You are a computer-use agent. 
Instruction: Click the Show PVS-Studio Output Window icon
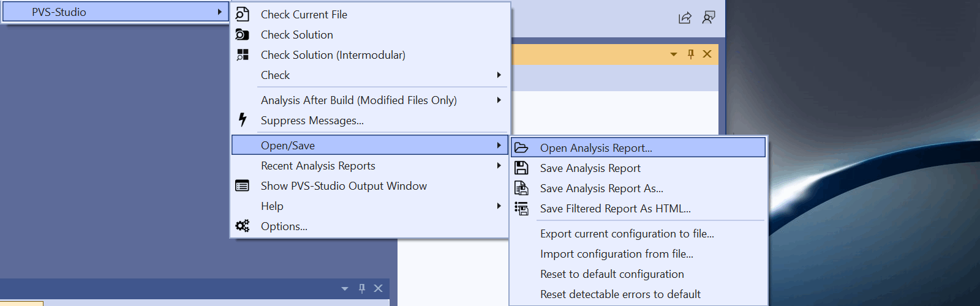click(x=243, y=185)
